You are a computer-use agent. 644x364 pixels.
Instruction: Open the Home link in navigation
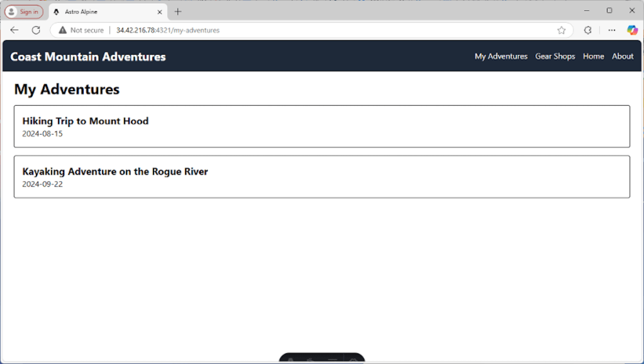[x=593, y=56]
